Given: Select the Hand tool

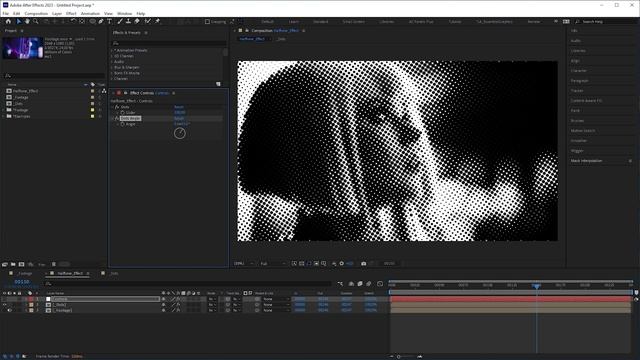Looking at the screenshot, I should coord(27,21).
